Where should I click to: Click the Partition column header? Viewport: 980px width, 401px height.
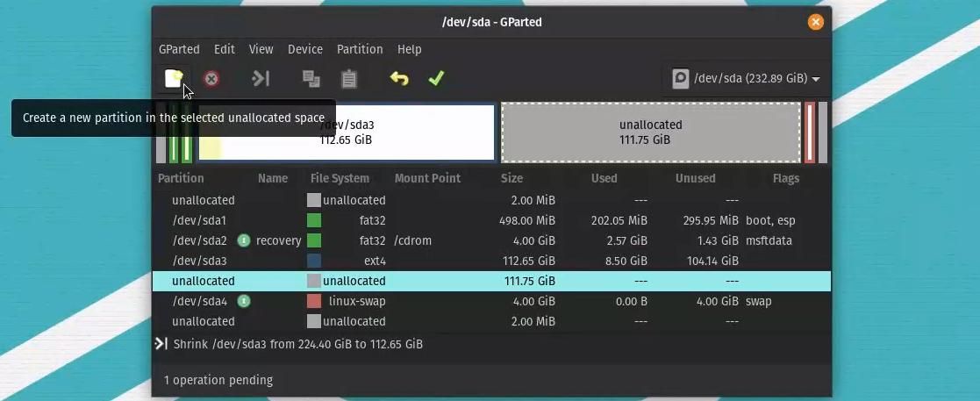(x=181, y=178)
